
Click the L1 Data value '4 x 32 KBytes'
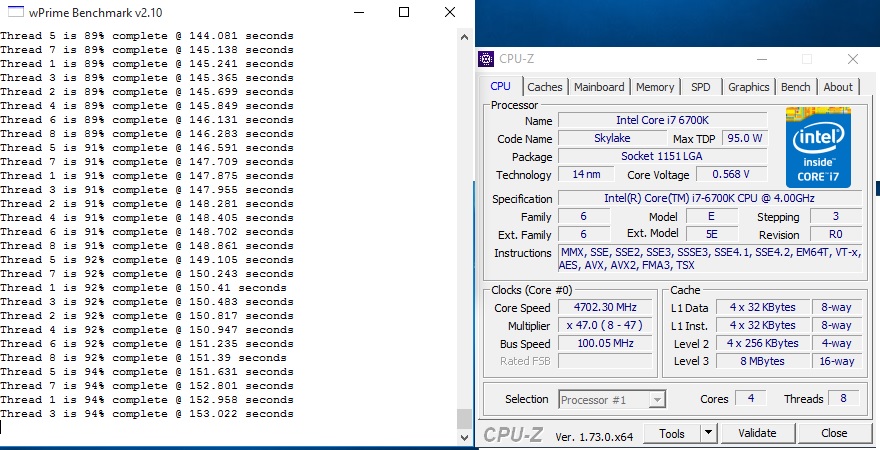pos(763,307)
